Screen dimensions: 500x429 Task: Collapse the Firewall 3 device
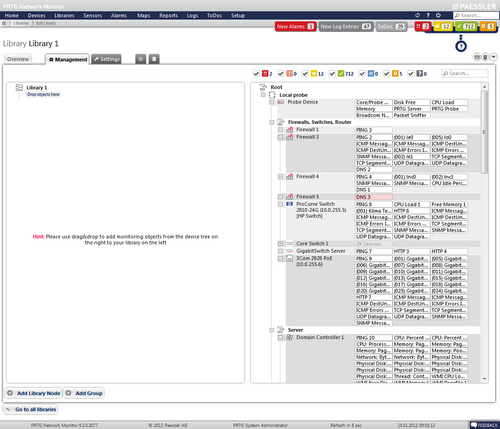[280, 137]
